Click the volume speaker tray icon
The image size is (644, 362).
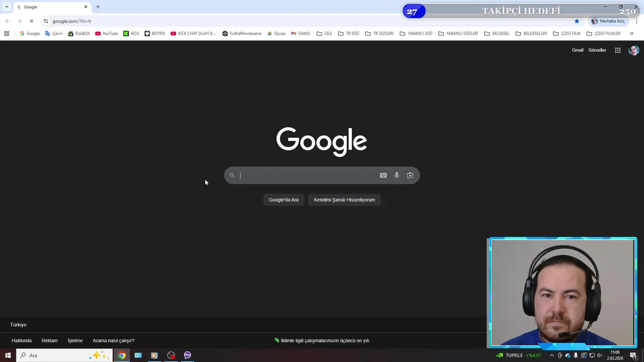click(600, 355)
